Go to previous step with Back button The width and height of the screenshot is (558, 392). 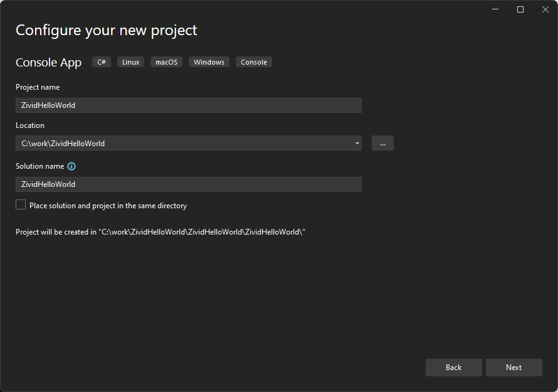453,368
